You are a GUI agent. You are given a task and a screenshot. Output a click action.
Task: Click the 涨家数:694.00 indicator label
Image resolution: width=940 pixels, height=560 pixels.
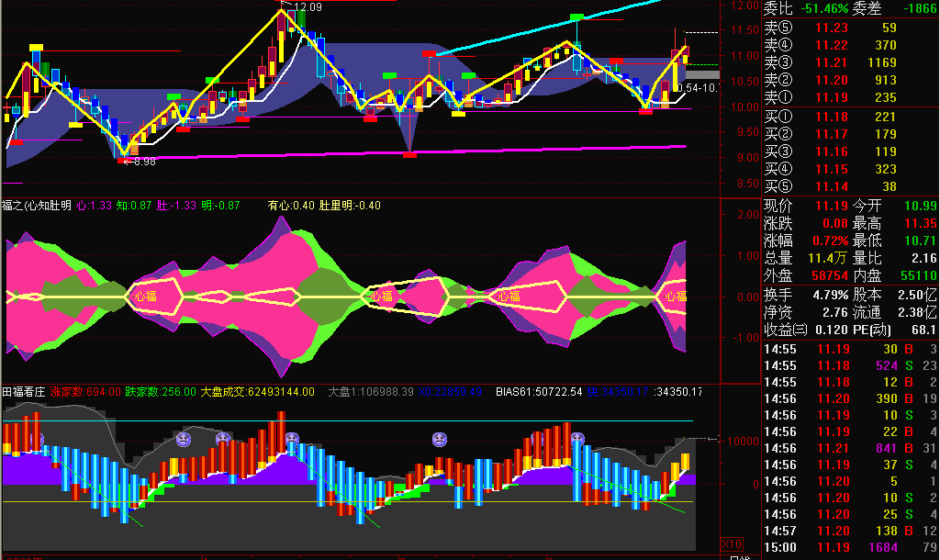click(x=85, y=392)
